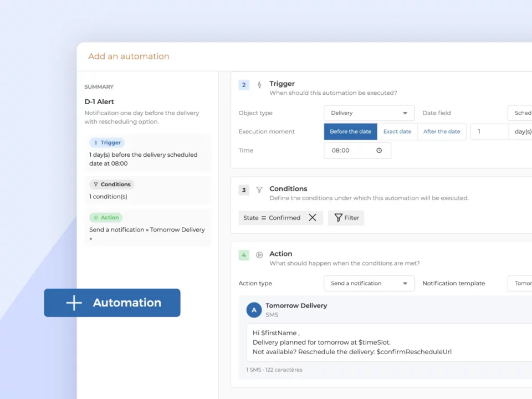The image size is (532, 399).
Task: Click the plus icon on Automation button
Action: (74, 303)
